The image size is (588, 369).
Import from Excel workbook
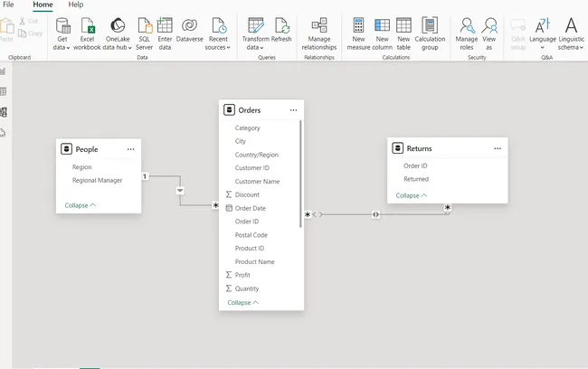(x=87, y=33)
